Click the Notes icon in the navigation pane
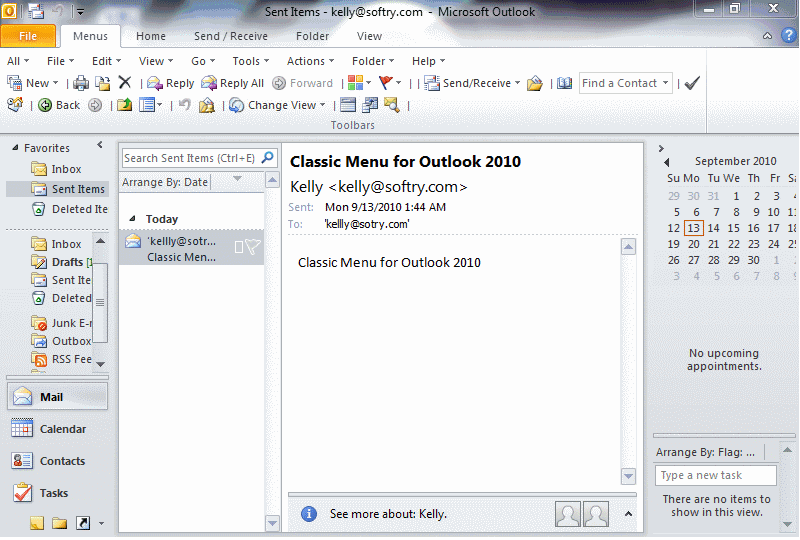This screenshot has height=540, width=800. (37, 523)
